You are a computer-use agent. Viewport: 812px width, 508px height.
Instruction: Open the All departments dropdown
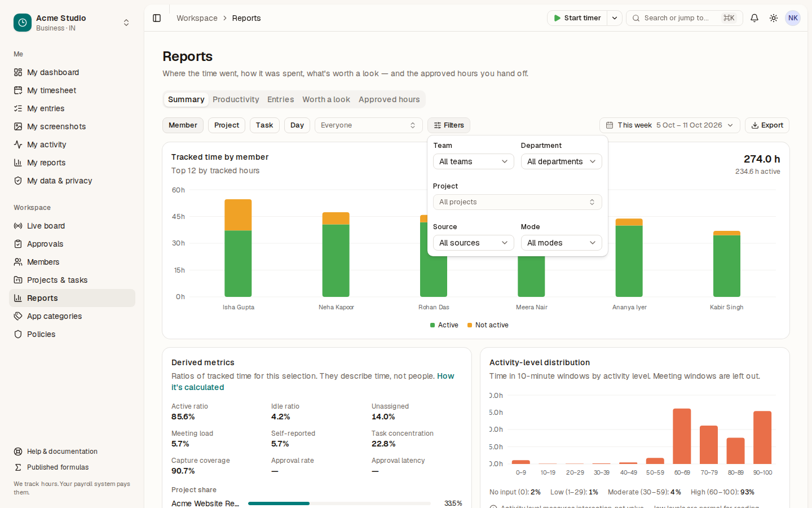(562, 161)
